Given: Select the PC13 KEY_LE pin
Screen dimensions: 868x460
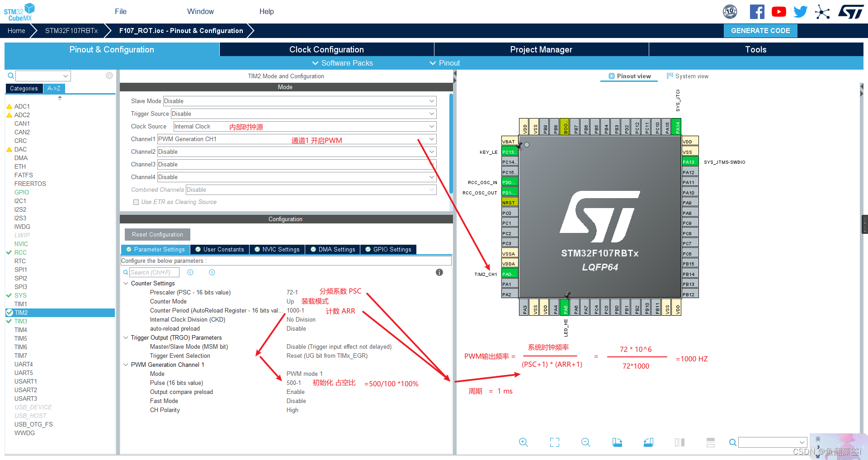Looking at the screenshot, I should point(509,152).
